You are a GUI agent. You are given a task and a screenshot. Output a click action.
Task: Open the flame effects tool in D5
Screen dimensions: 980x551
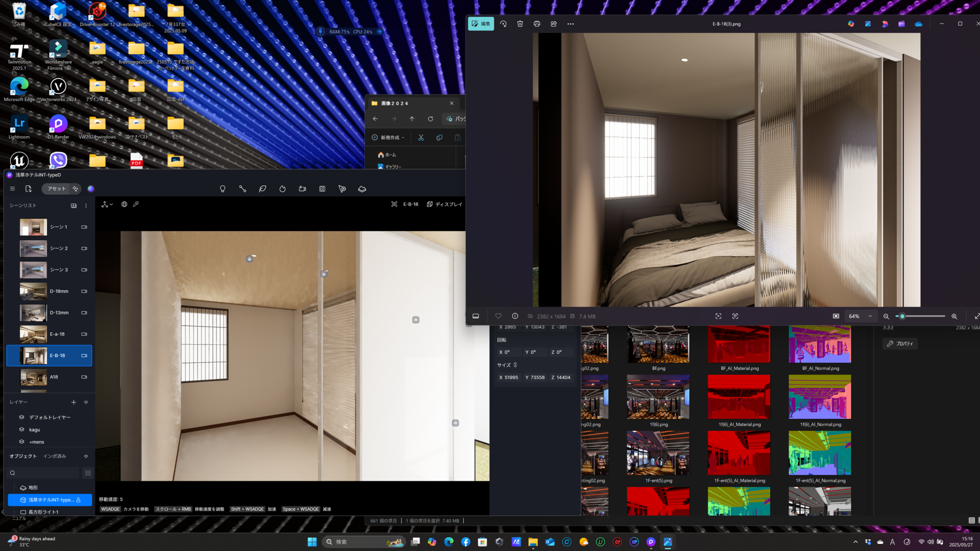pyautogui.click(x=282, y=189)
